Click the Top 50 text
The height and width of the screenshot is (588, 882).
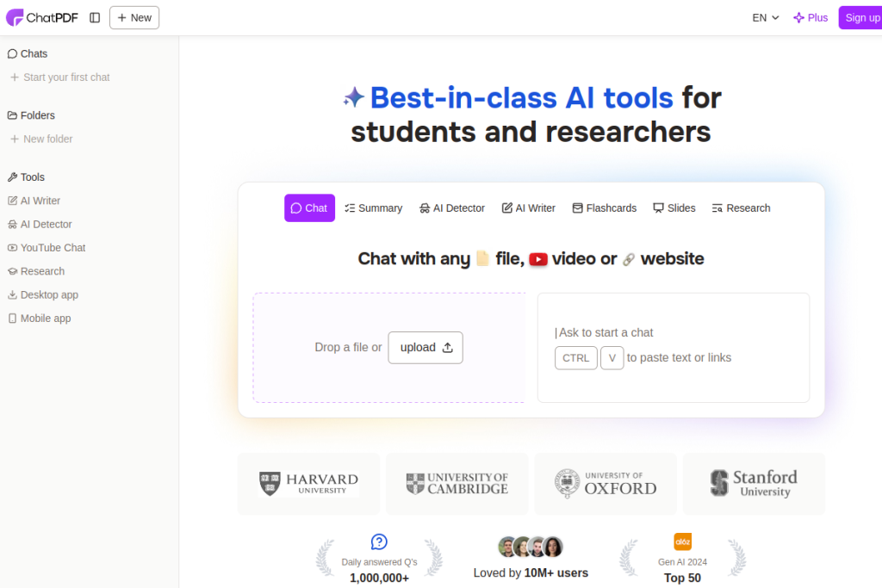682,578
